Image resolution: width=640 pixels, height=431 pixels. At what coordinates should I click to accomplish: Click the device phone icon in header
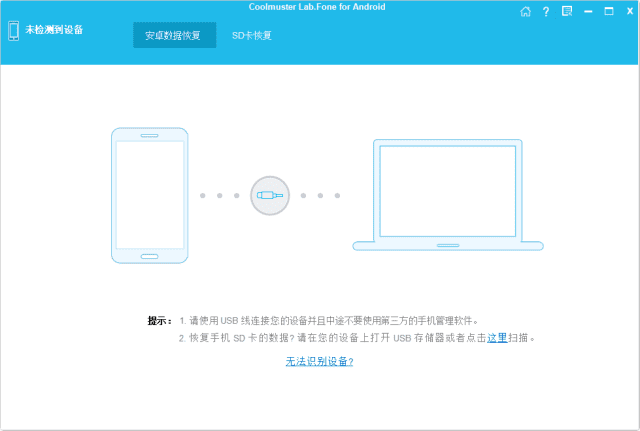13,31
